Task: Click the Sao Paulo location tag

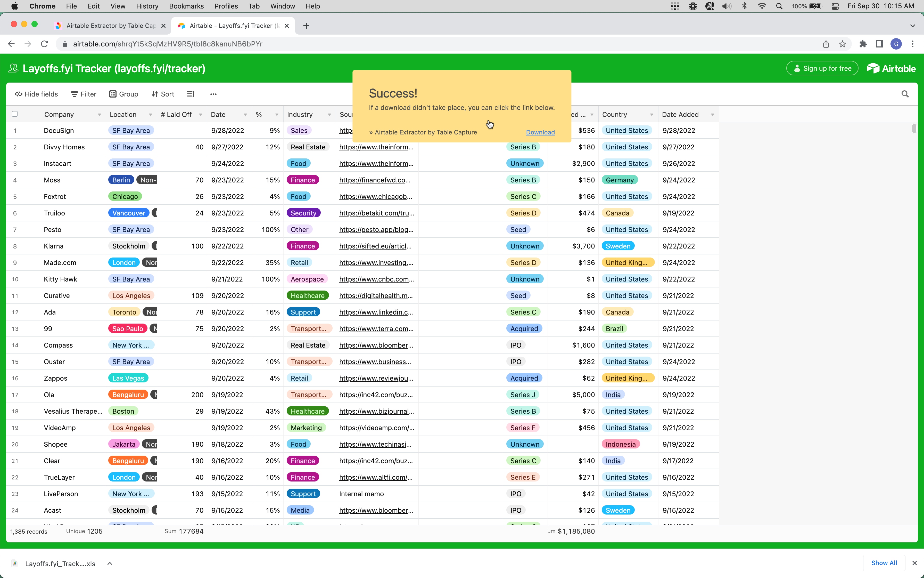Action: (128, 329)
